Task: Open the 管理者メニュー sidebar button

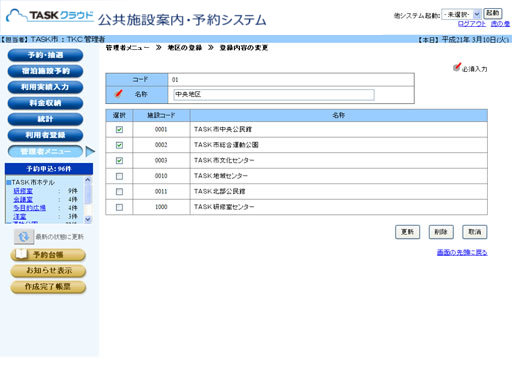Action: coord(45,151)
